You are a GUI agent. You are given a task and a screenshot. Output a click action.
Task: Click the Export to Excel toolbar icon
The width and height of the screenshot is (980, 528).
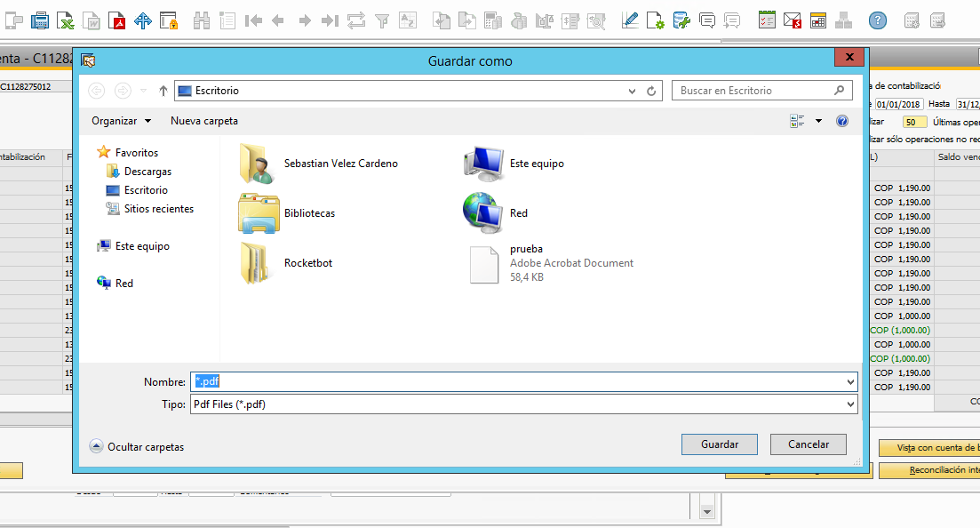coord(66,20)
